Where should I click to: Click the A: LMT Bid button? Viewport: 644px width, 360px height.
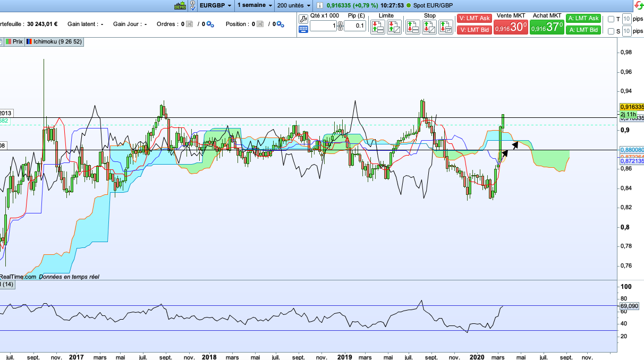click(583, 30)
